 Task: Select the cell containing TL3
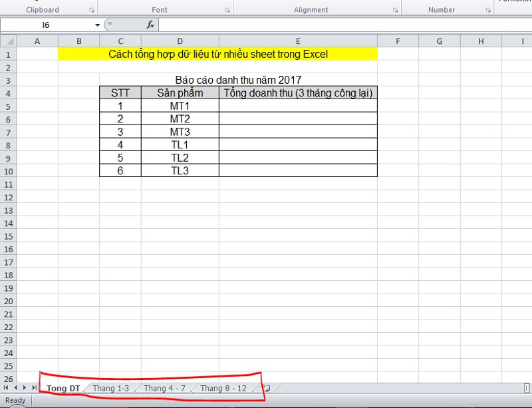180,170
